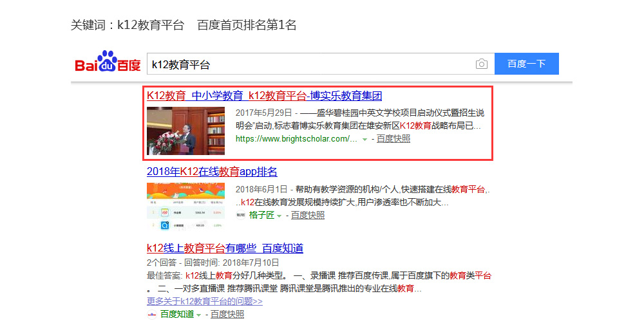Open 百度快照 for 百度知道 result
The height and width of the screenshot is (323, 644).
tap(227, 315)
